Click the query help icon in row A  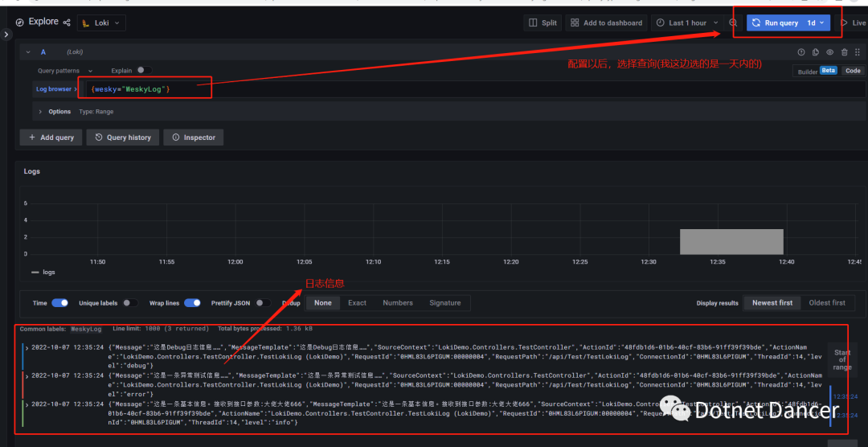(x=801, y=52)
